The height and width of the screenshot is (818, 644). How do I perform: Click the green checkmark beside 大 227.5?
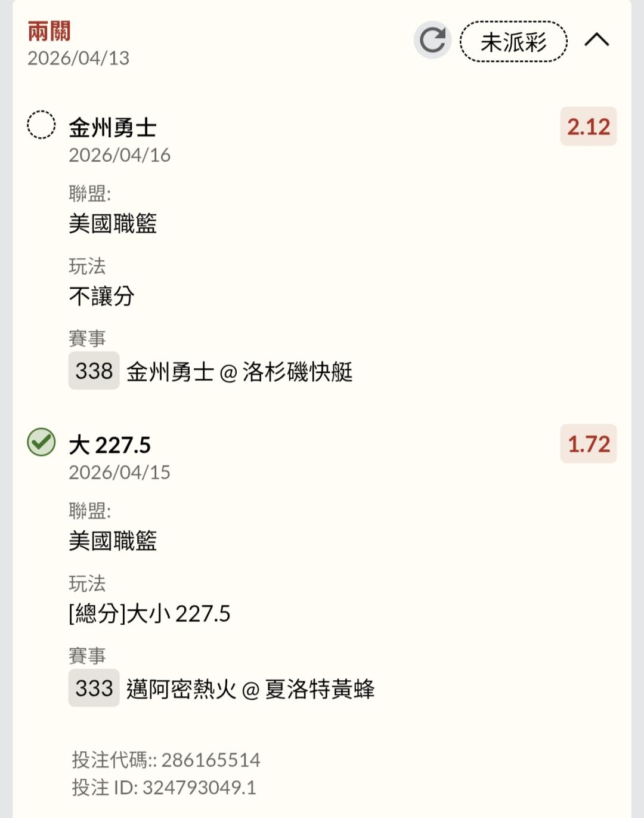(x=41, y=443)
